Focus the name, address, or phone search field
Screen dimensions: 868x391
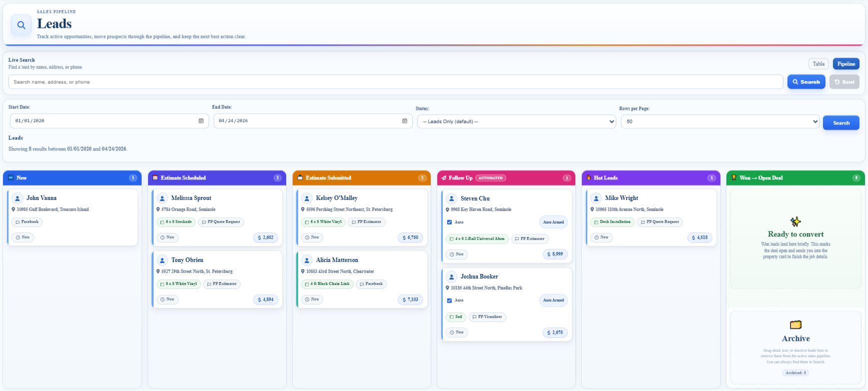click(x=396, y=82)
